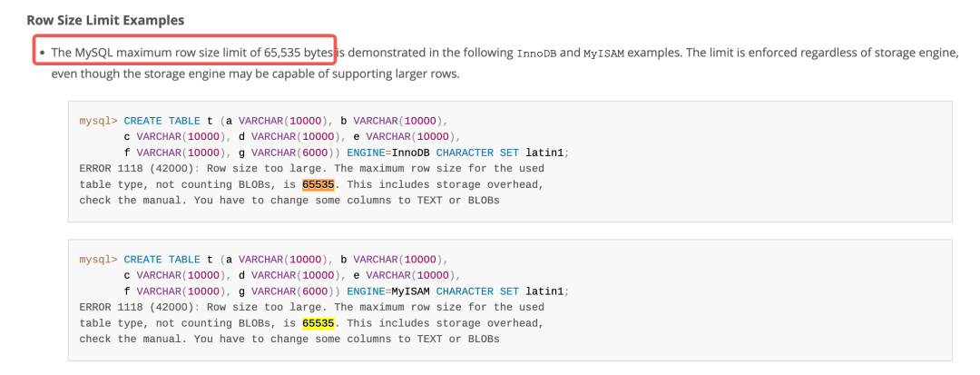Screen dimensions: 980x375
Task: Click "CREATE TABLE" keyword in the first code block
Action: tap(162, 120)
